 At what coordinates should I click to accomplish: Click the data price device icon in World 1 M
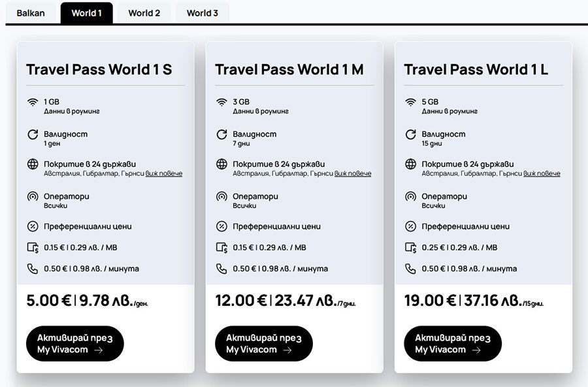coord(221,248)
